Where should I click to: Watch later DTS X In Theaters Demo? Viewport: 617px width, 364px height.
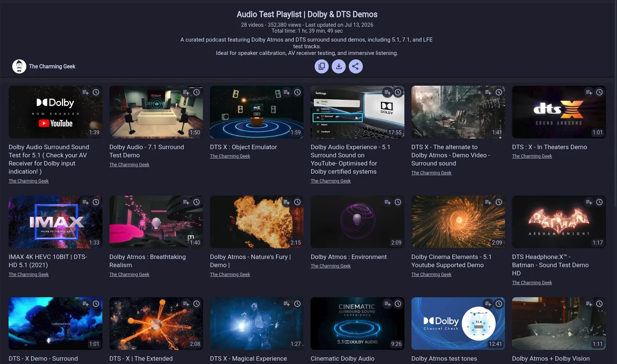point(600,92)
